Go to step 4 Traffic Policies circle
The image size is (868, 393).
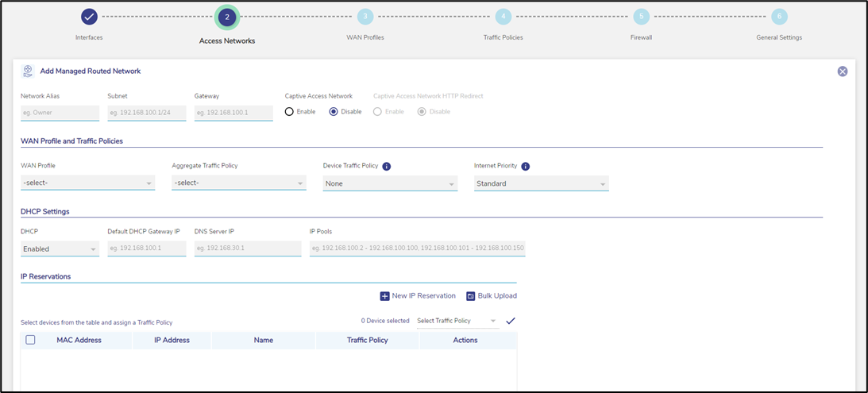503,17
